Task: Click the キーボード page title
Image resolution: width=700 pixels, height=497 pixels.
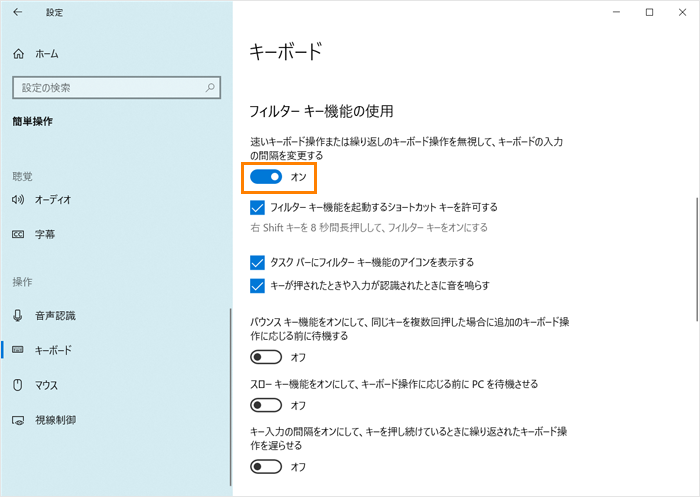Action: pyautogui.click(x=286, y=51)
